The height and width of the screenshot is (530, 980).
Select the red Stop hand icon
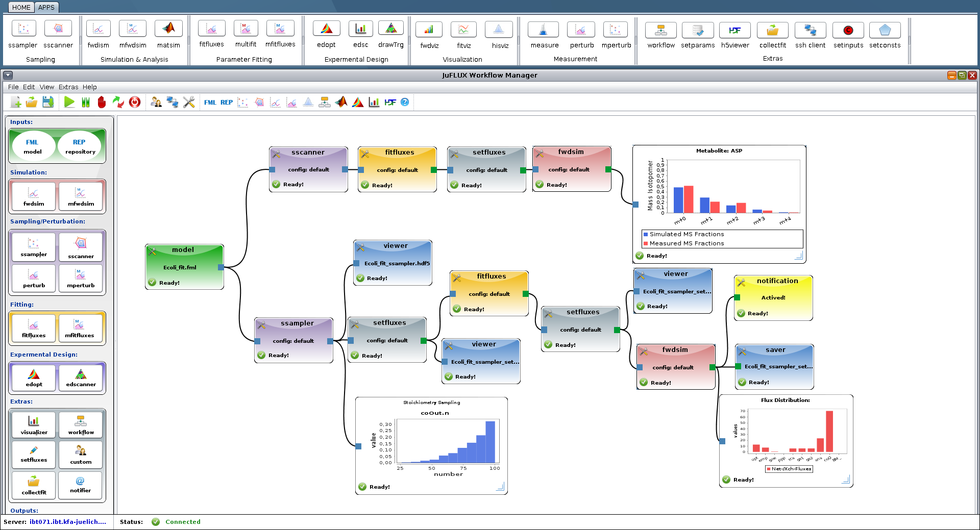[x=102, y=102]
